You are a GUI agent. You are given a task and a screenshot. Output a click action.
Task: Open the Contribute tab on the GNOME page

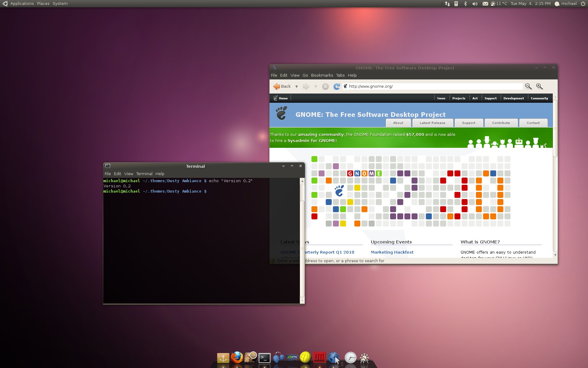(x=501, y=123)
